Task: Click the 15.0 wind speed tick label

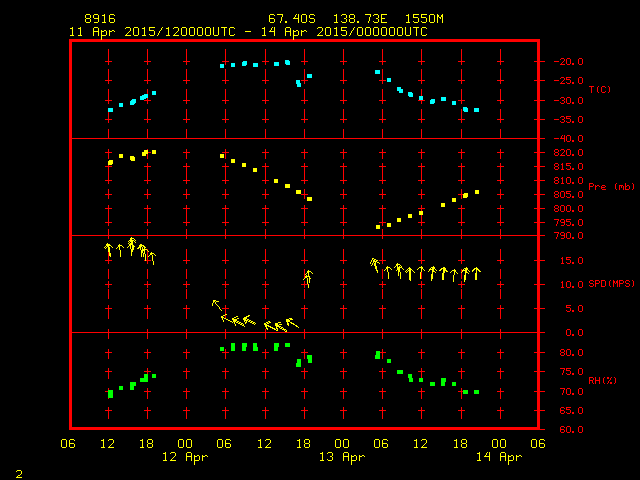Action: (571, 260)
